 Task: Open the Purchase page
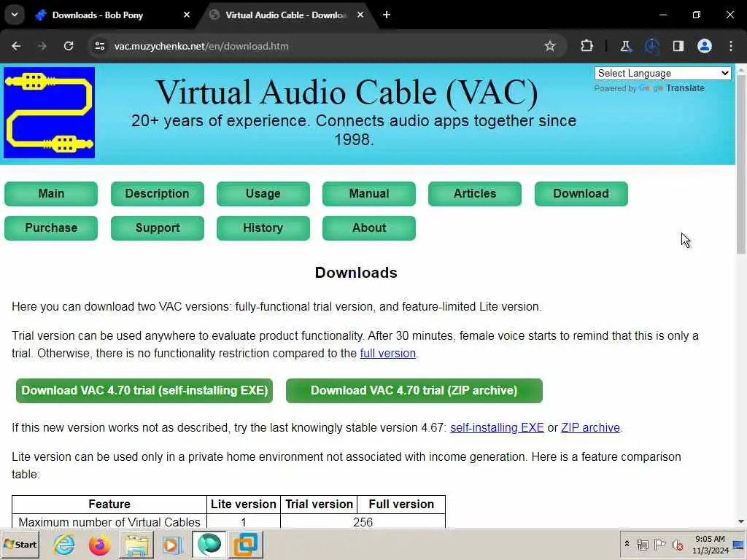(x=51, y=228)
